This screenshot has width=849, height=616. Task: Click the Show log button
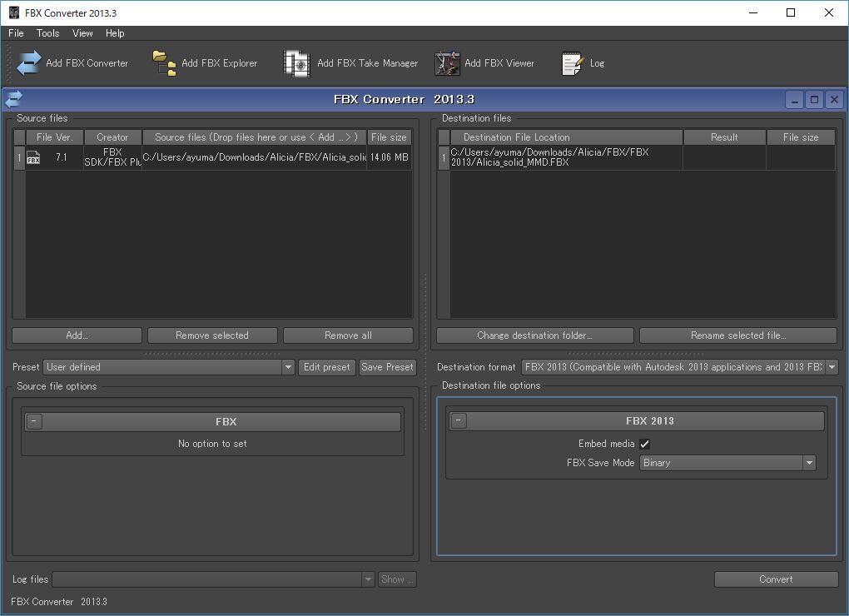point(397,579)
